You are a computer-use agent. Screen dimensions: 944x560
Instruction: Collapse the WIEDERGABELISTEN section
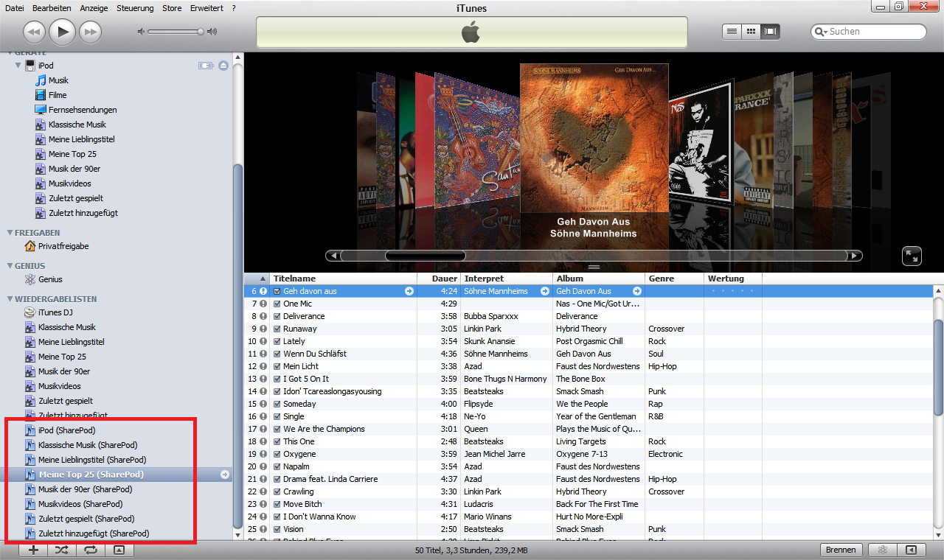[10, 299]
